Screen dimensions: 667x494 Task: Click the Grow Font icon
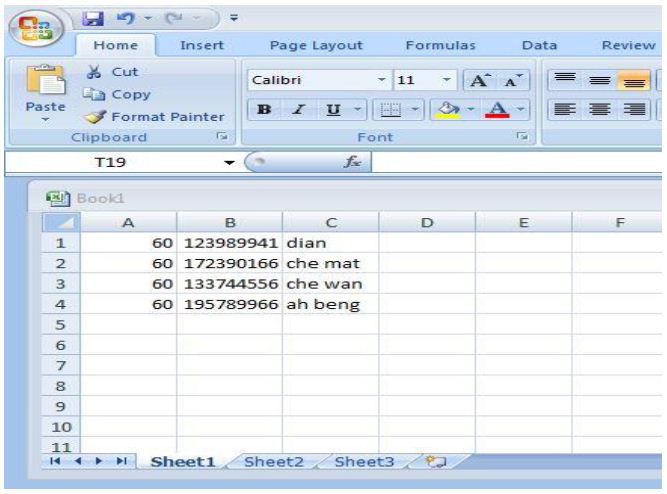point(480,80)
